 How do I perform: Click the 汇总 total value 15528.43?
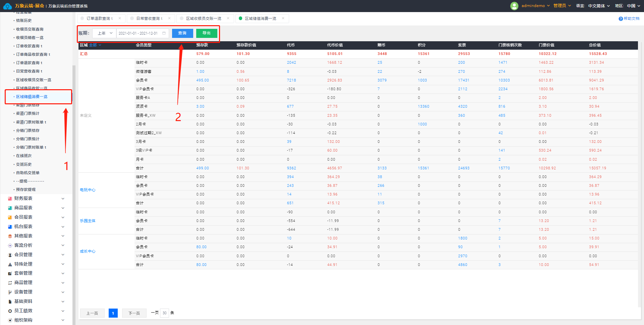(x=598, y=54)
